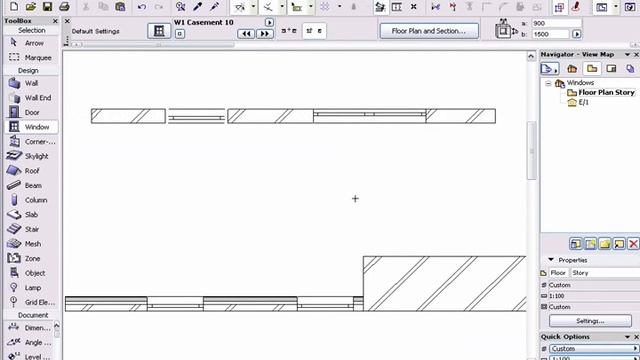Choose the Wall tool

[x=31, y=83]
